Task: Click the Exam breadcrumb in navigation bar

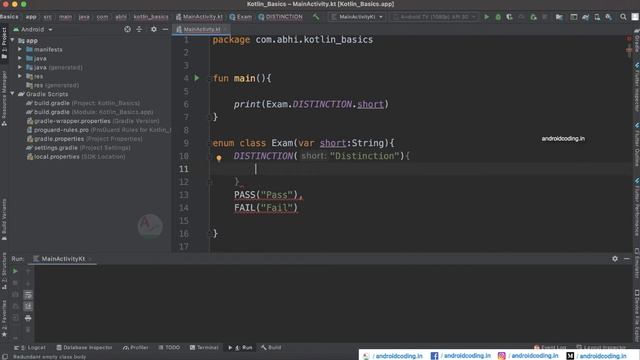Action: click(241, 17)
